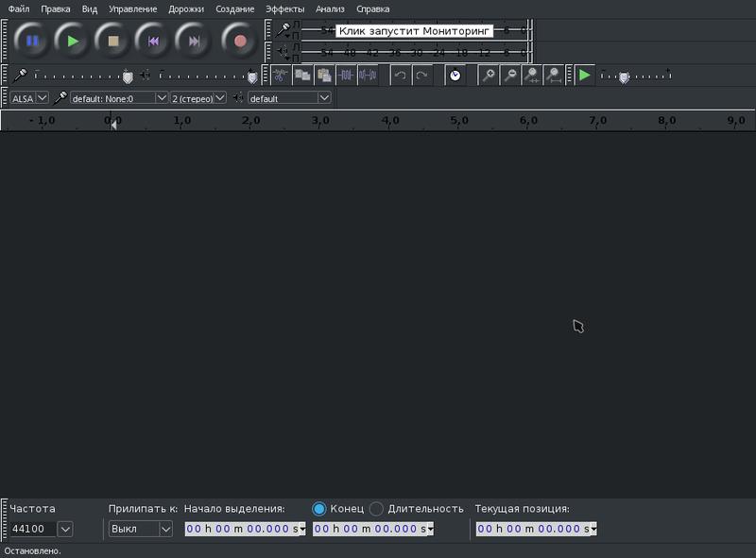Open the Правка menu
The image size is (756, 558).
tap(56, 9)
